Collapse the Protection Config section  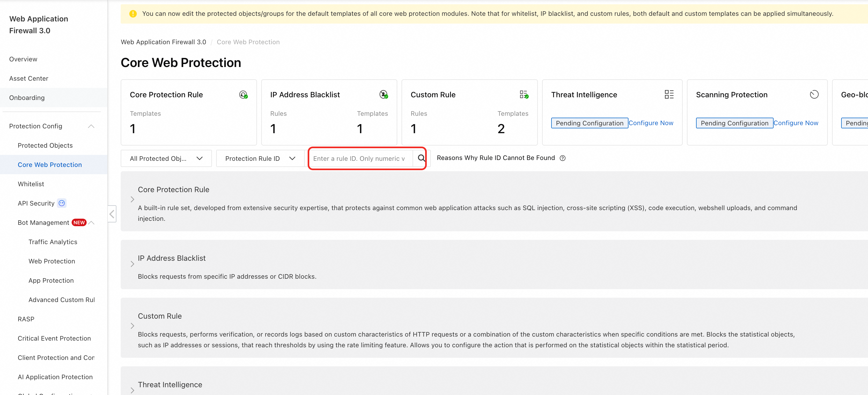(91, 126)
